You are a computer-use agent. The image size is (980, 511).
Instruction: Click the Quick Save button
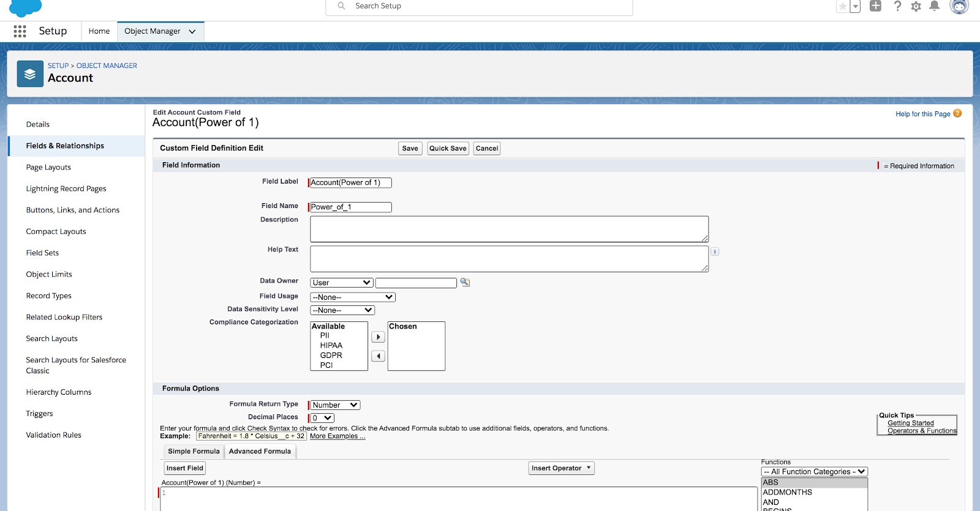[448, 148]
